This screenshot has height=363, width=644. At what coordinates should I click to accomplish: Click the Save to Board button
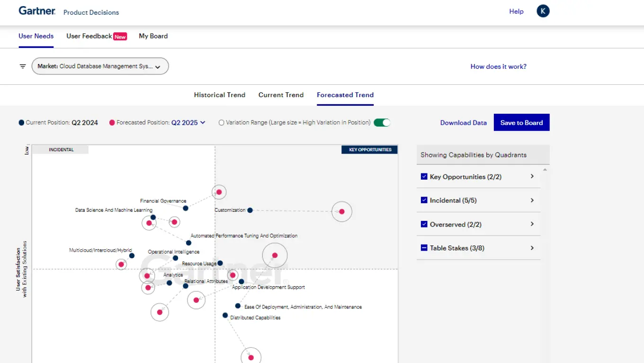tap(521, 122)
